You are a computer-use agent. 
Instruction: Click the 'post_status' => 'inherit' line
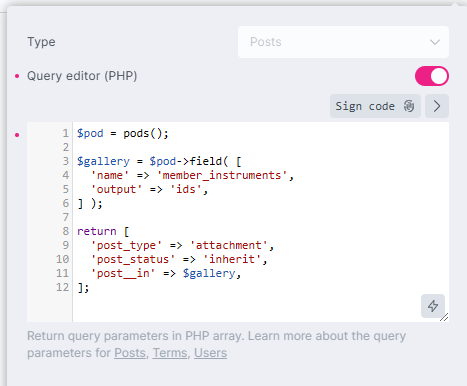tap(179, 259)
